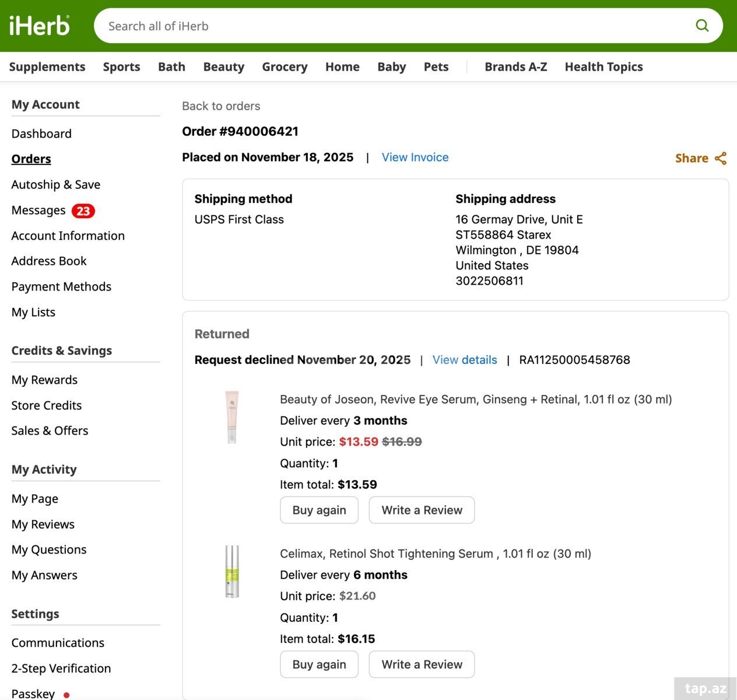Click the $13.59 sale unit price
737x700 pixels.
click(359, 442)
